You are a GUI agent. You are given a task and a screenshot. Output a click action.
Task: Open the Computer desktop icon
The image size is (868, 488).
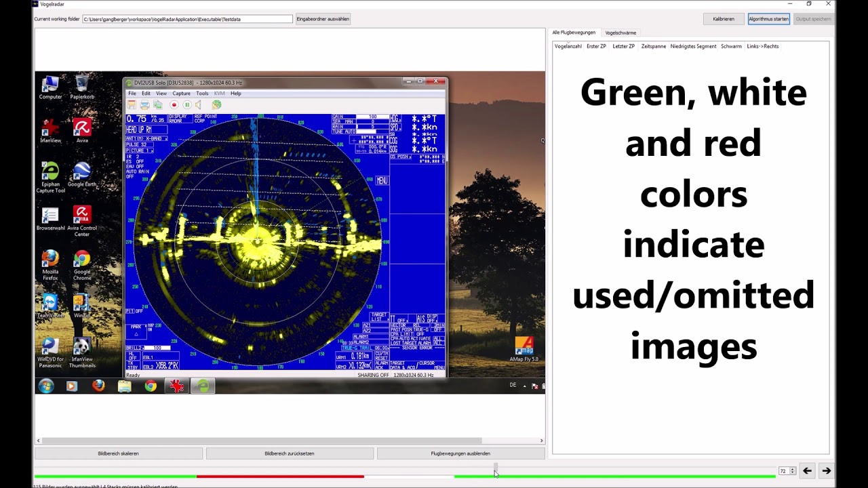50,88
